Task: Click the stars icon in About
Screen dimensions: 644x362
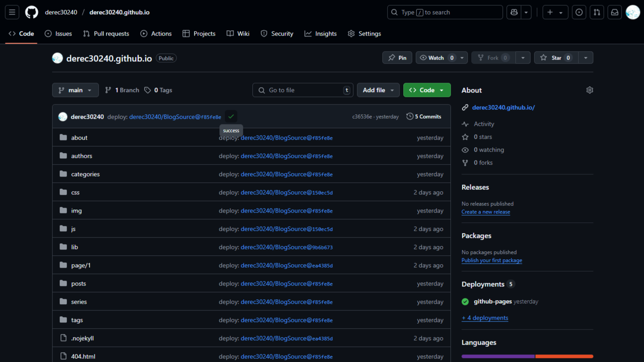Action: (465, 137)
